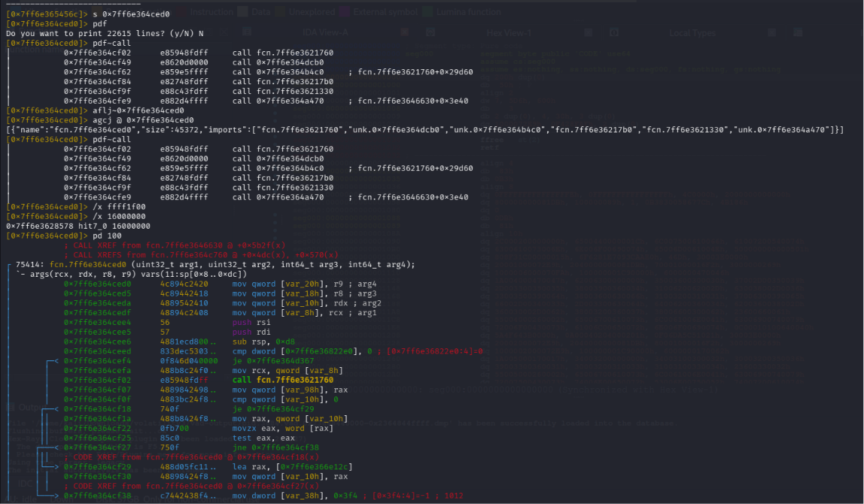The height and width of the screenshot is (504, 864).
Task: Click the 'agcj @ 0x7ff6e364ced0' command
Action: click(x=143, y=120)
